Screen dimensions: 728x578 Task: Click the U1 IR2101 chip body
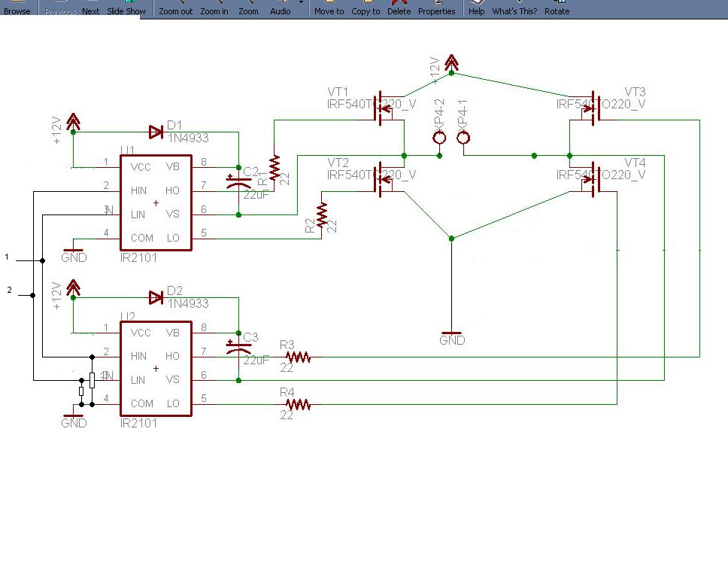156,202
